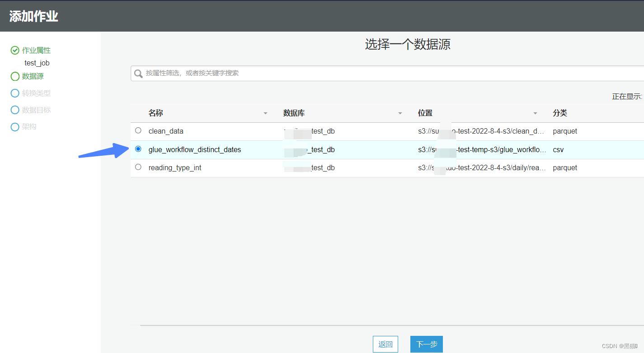Open the 转换类型 step
Screen dimensions: 644x353
pyautogui.click(x=37, y=93)
